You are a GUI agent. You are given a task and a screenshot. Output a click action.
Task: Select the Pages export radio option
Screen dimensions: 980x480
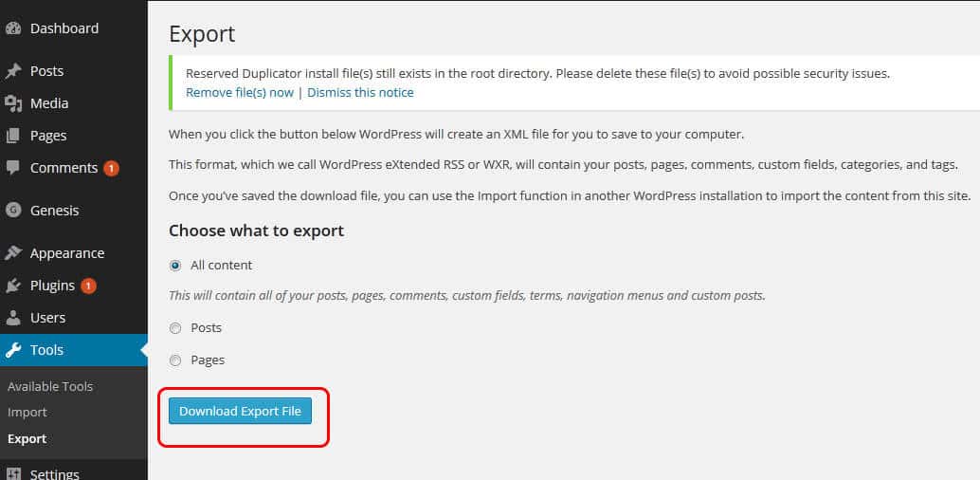click(x=175, y=360)
